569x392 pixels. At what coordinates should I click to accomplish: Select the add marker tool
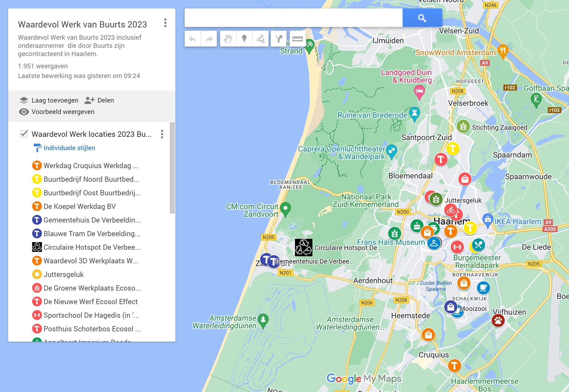click(244, 39)
